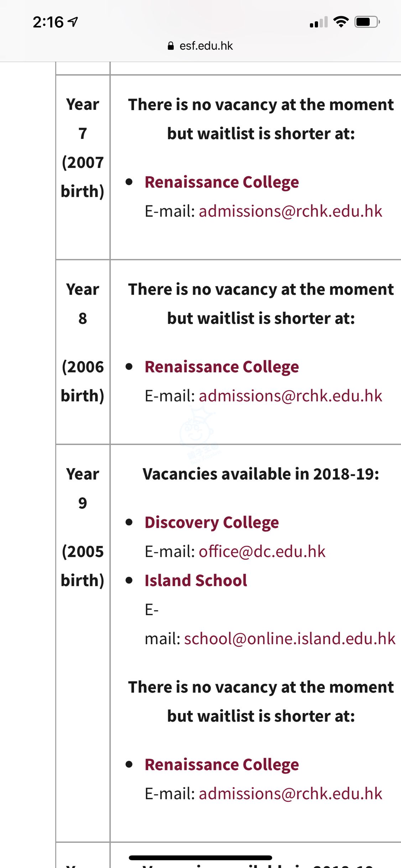
Task: Tap the cellular signal bars icon
Action: tap(318, 22)
